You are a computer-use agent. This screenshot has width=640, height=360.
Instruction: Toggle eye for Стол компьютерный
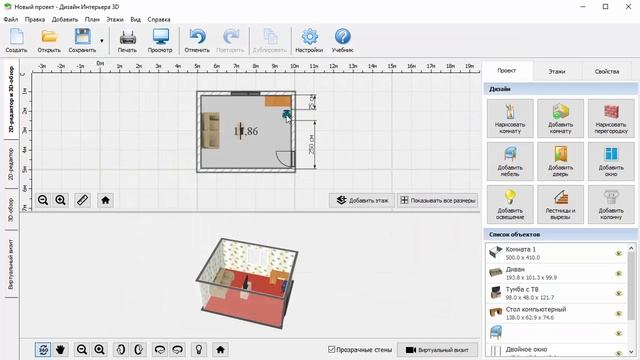tap(619, 313)
